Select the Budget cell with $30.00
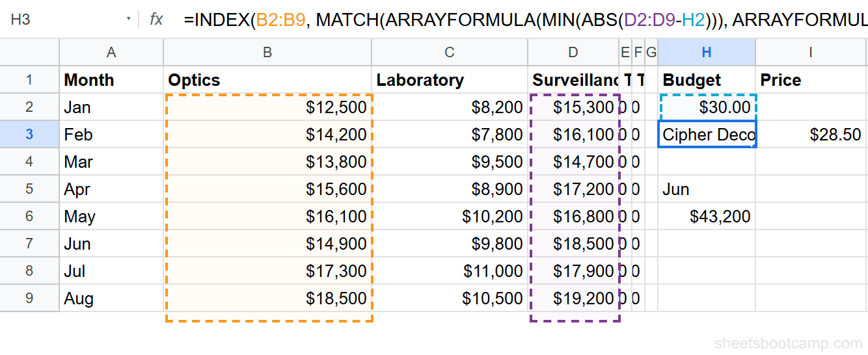Viewport: 868px width, 355px height. pyautogui.click(x=707, y=107)
